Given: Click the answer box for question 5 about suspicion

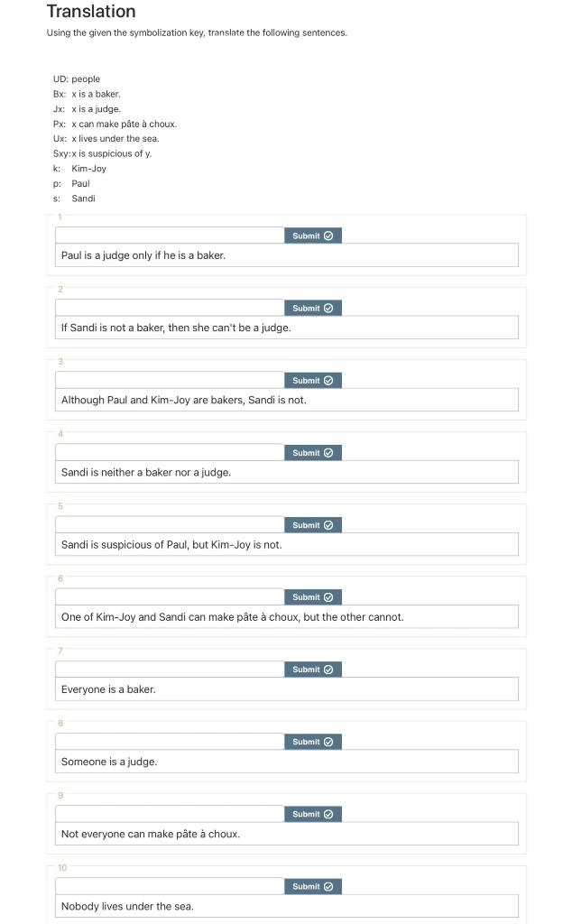Looking at the screenshot, I should (167, 523).
